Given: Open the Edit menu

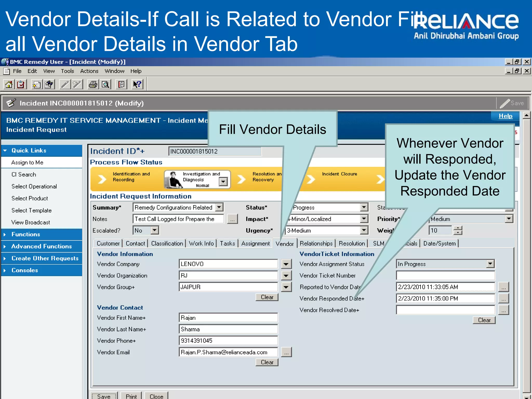Looking at the screenshot, I should tap(32, 71).
